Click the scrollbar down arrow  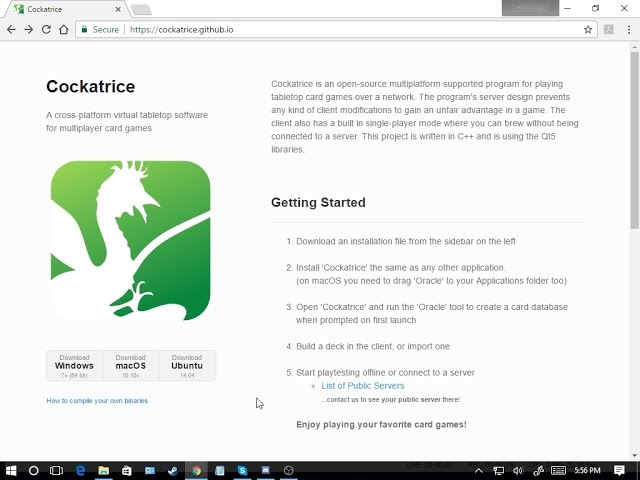(634, 455)
